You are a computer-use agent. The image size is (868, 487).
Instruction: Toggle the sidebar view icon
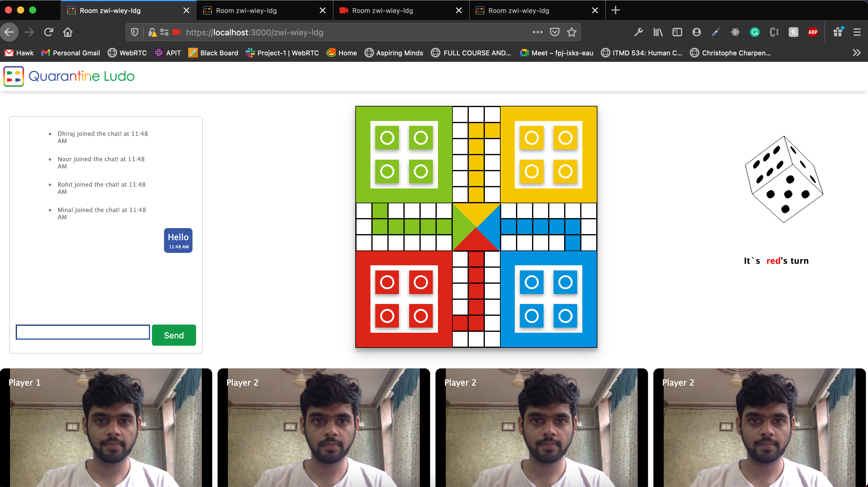click(x=677, y=32)
